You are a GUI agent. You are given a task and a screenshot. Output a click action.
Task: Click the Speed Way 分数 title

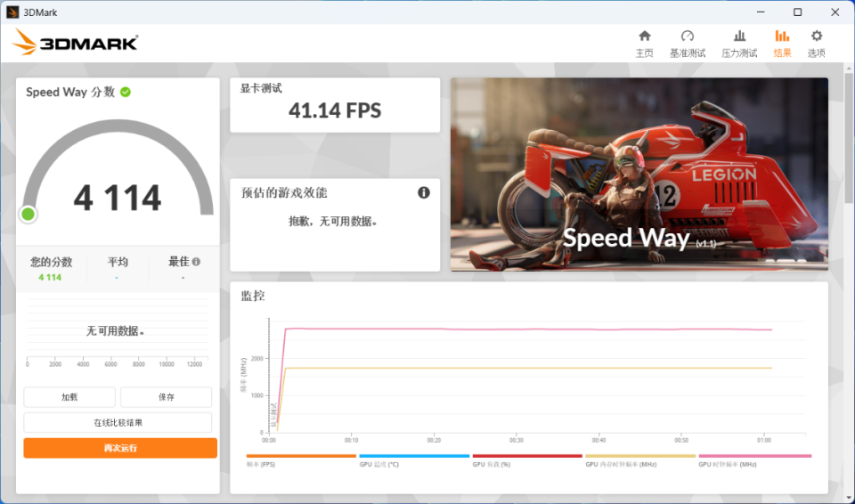[70, 93]
